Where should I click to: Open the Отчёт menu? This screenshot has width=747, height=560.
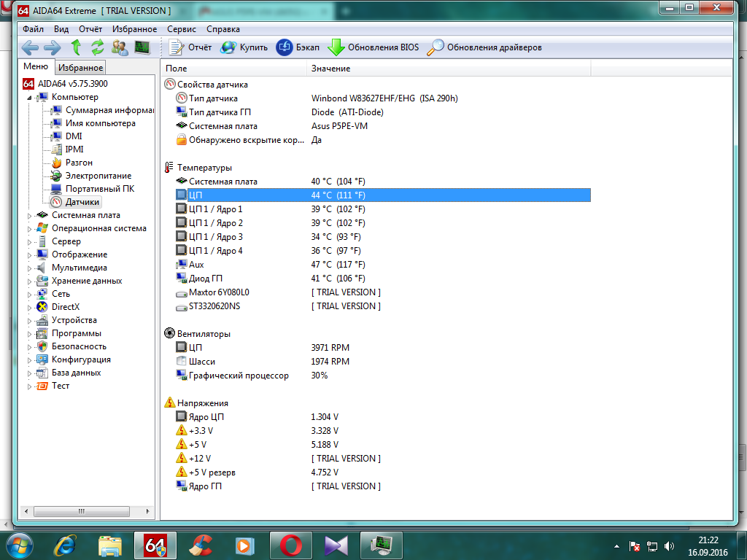(x=90, y=29)
